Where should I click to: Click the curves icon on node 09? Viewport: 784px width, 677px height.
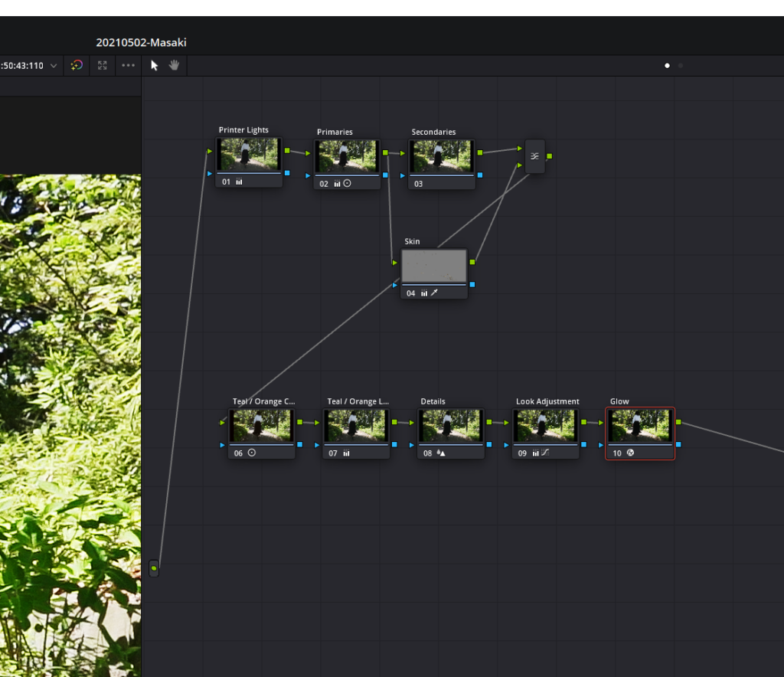point(545,453)
